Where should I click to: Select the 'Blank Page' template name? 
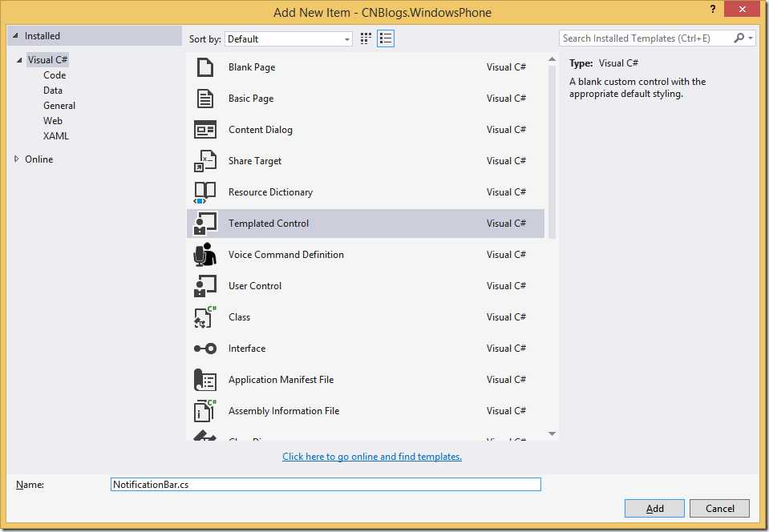click(x=252, y=67)
